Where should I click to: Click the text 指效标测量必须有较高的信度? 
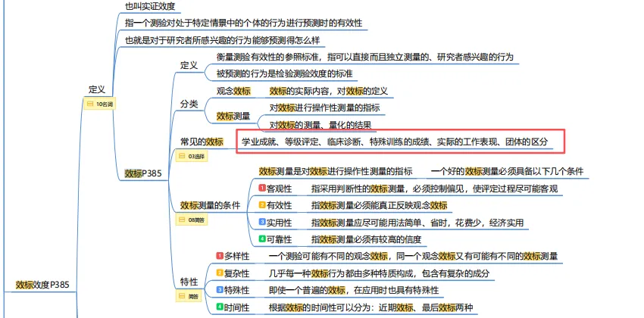(x=367, y=239)
